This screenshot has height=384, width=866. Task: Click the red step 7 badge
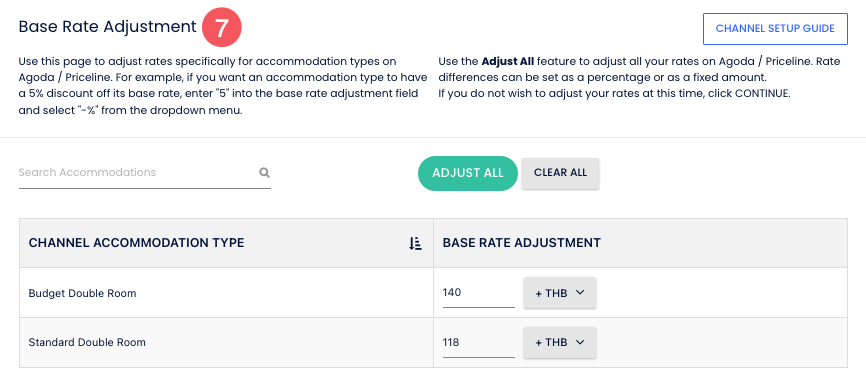pyautogui.click(x=222, y=27)
